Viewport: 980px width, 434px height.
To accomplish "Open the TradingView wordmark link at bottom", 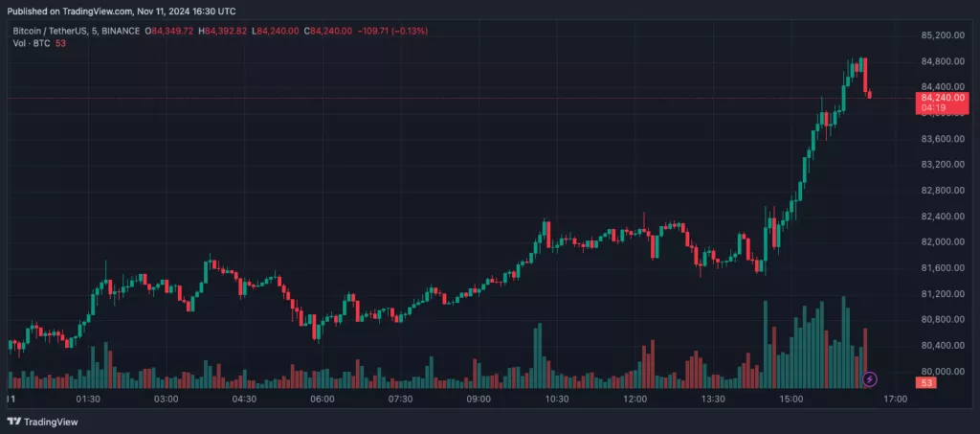I will pyautogui.click(x=52, y=422).
